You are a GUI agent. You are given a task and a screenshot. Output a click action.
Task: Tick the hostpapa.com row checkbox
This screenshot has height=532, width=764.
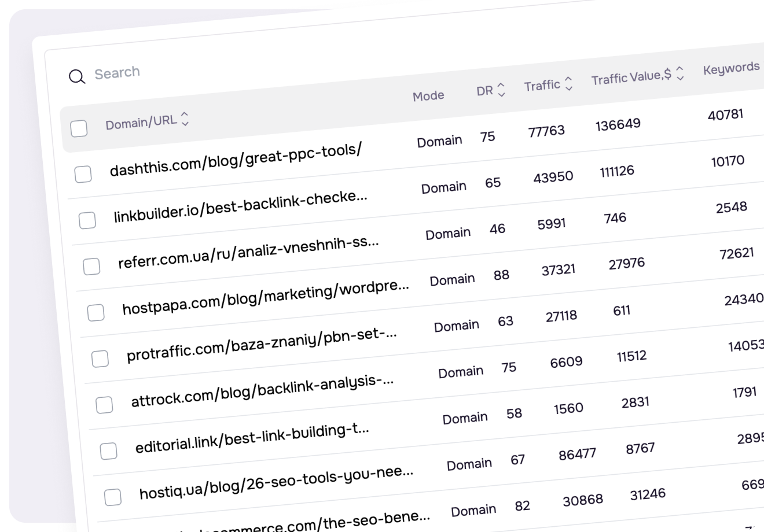coord(95,313)
